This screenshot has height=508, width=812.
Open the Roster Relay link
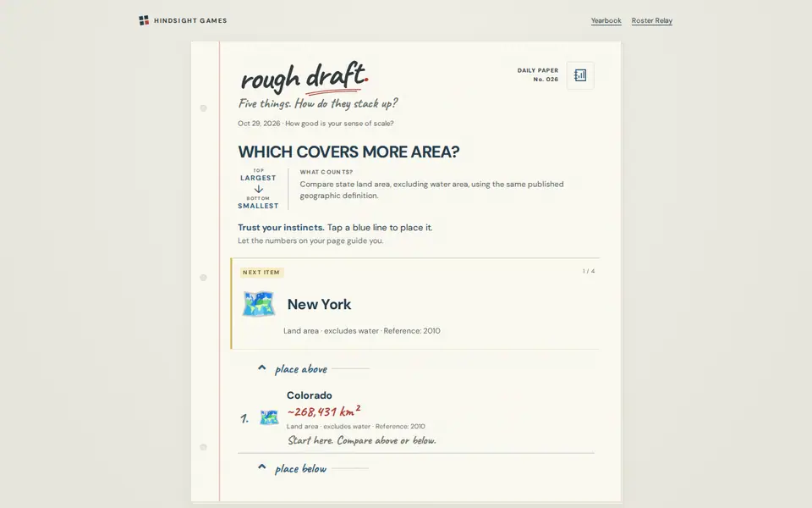pos(651,20)
